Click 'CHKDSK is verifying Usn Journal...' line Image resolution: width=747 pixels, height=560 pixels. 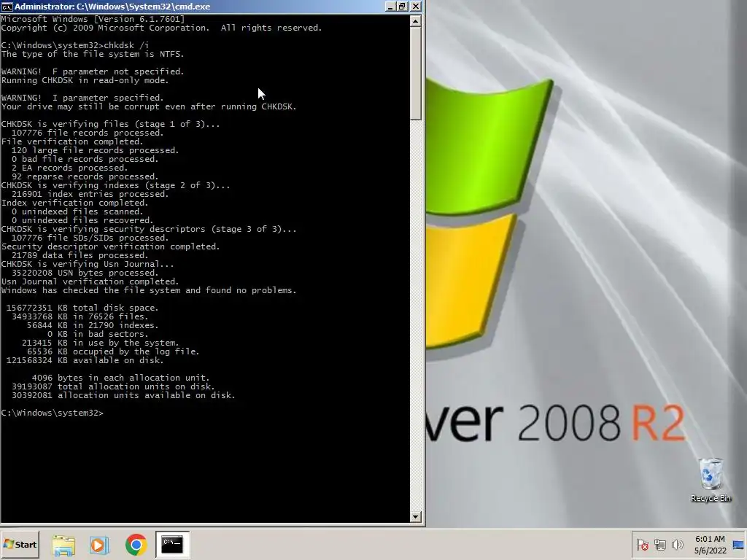click(88, 264)
